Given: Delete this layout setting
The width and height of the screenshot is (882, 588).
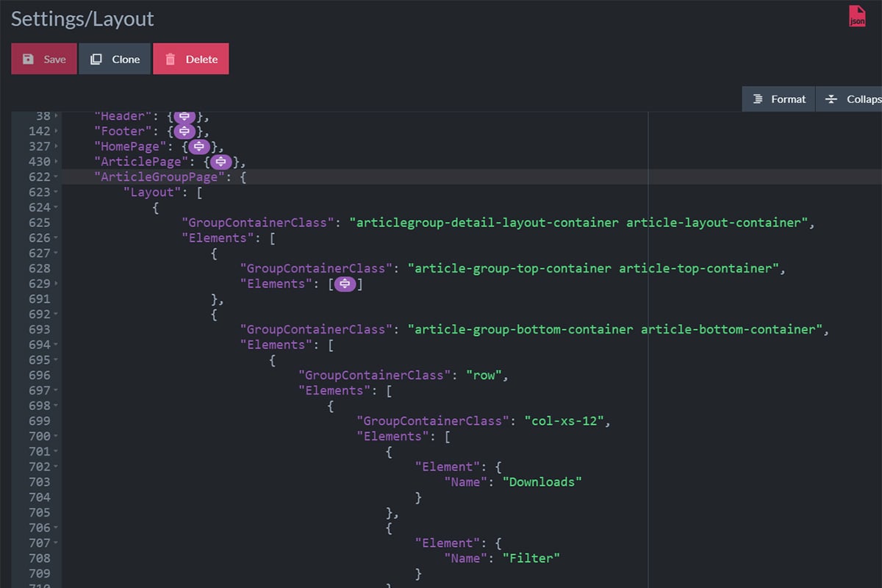Looking at the screenshot, I should pos(191,60).
